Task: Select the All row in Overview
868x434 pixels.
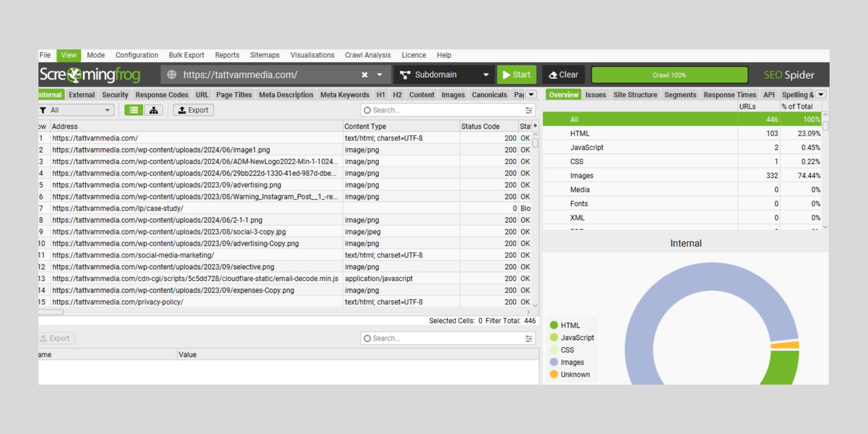Action: (682, 119)
